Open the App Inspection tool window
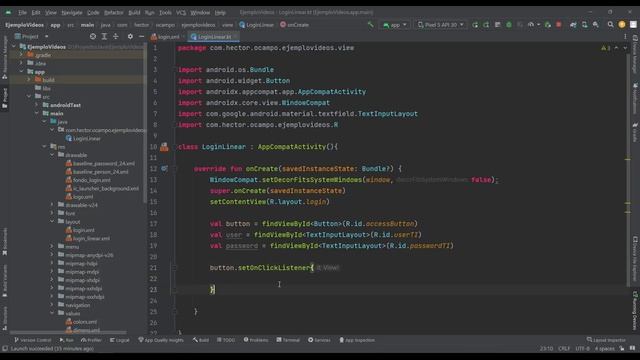This screenshot has height=360, width=640. pos(357,340)
